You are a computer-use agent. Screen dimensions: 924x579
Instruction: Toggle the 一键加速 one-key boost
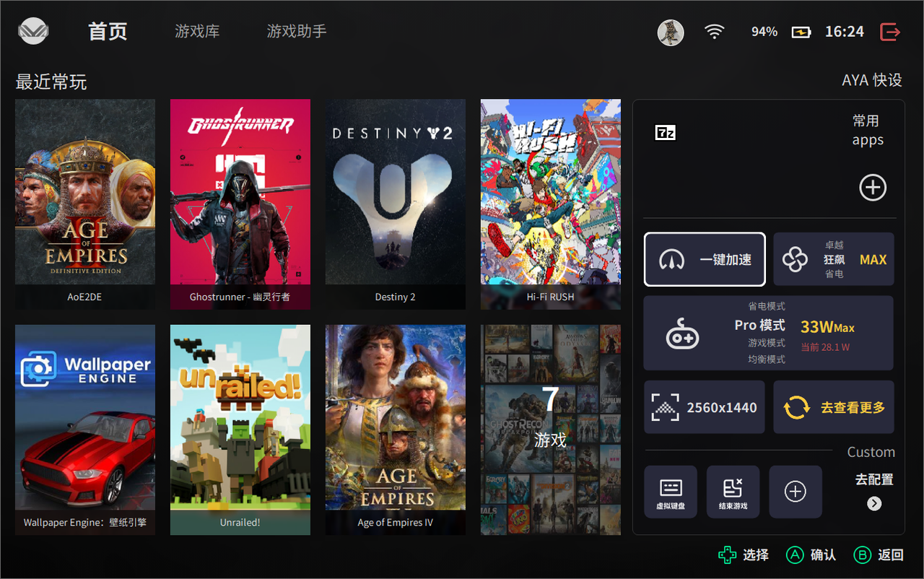[705, 259]
